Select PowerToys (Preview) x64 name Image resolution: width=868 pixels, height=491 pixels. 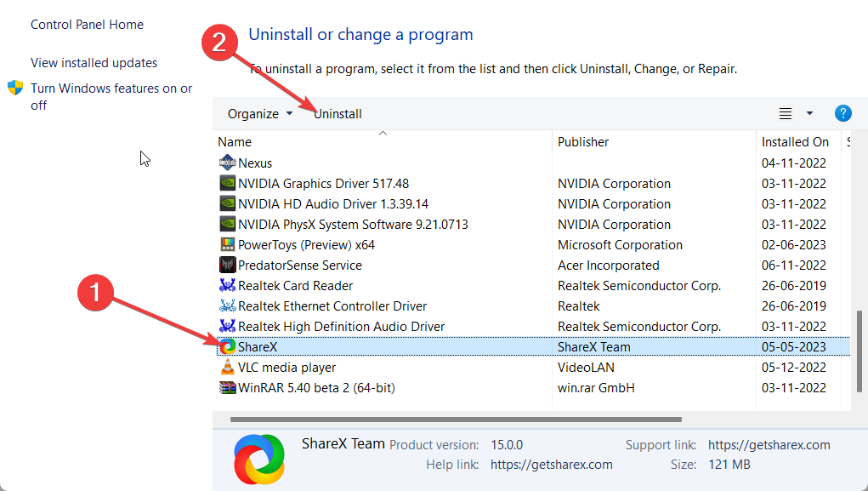306,245
